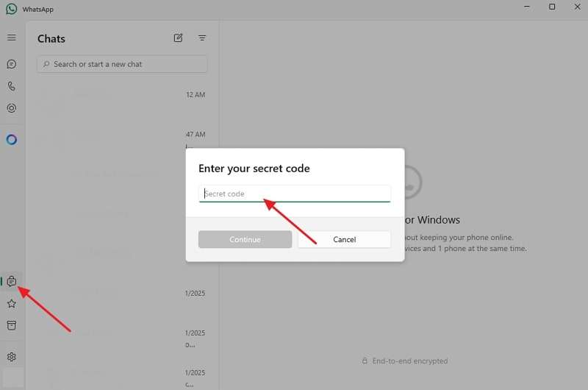Open the Calls section

pos(11,86)
